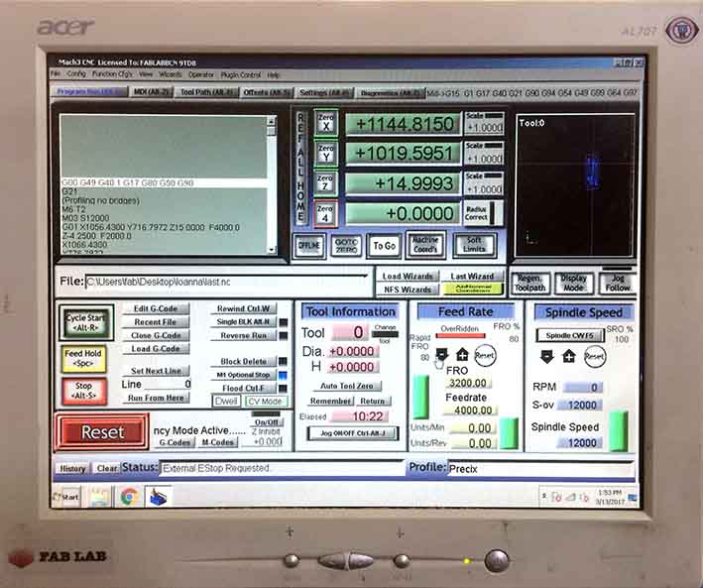703x588 pixels.
Task: Click Run From Here
Action: (x=156, y=398)
